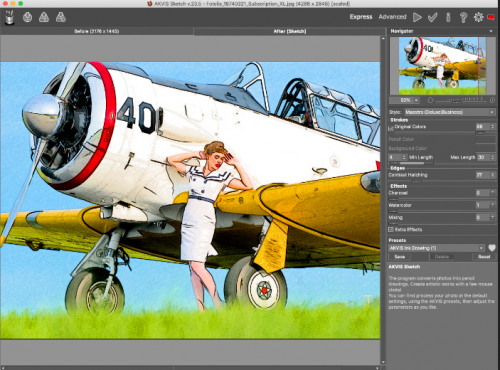Open an image with the Open icon

click(x=27, y=17)
